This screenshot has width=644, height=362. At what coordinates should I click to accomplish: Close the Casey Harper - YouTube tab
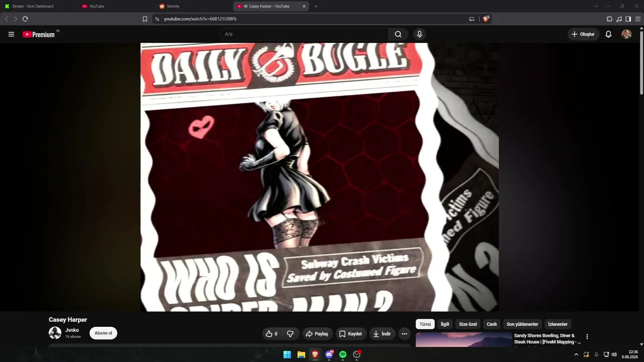click(304, 7)
